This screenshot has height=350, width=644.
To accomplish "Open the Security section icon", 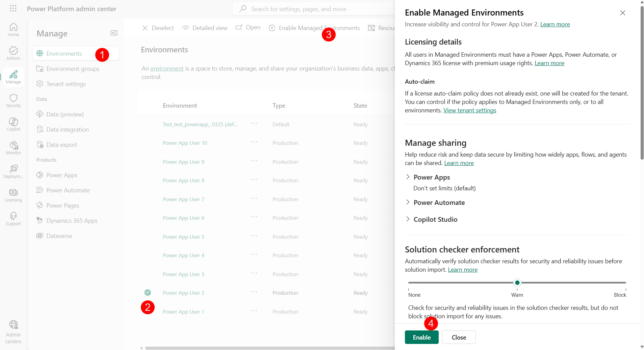I will pos(14,101).
